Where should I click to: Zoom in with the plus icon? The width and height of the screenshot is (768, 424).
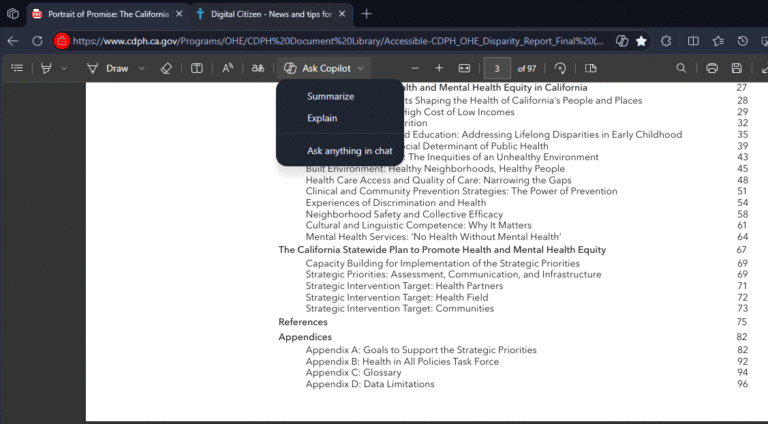pyautogui.click(x=439, y=68)
